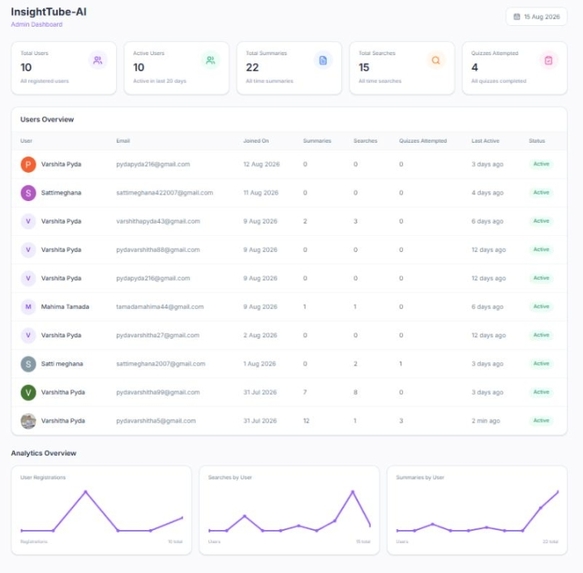
Task: Click the Analytics Overview heading
Action: pyautogui.click(x=44, y=453)
